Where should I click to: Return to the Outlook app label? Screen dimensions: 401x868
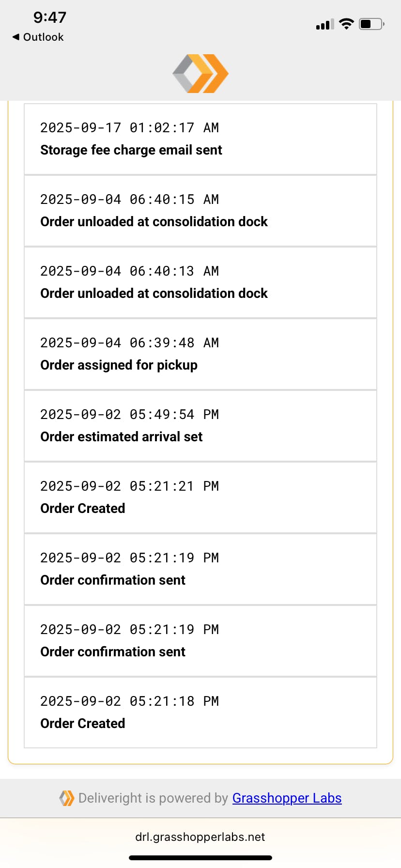click(x=43, y=37)
